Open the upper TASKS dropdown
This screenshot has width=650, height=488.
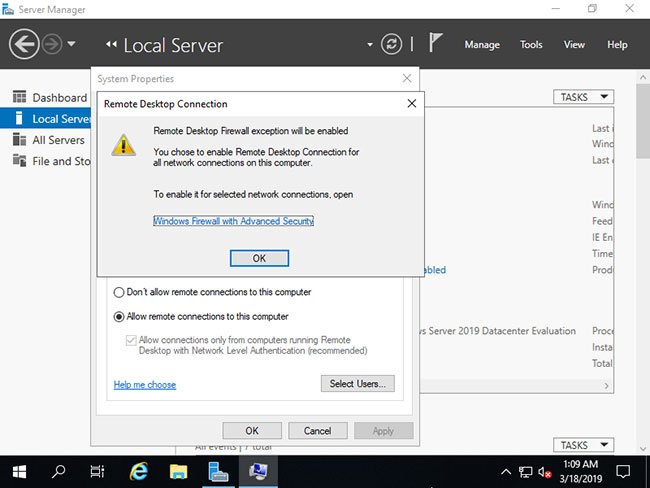583,97
